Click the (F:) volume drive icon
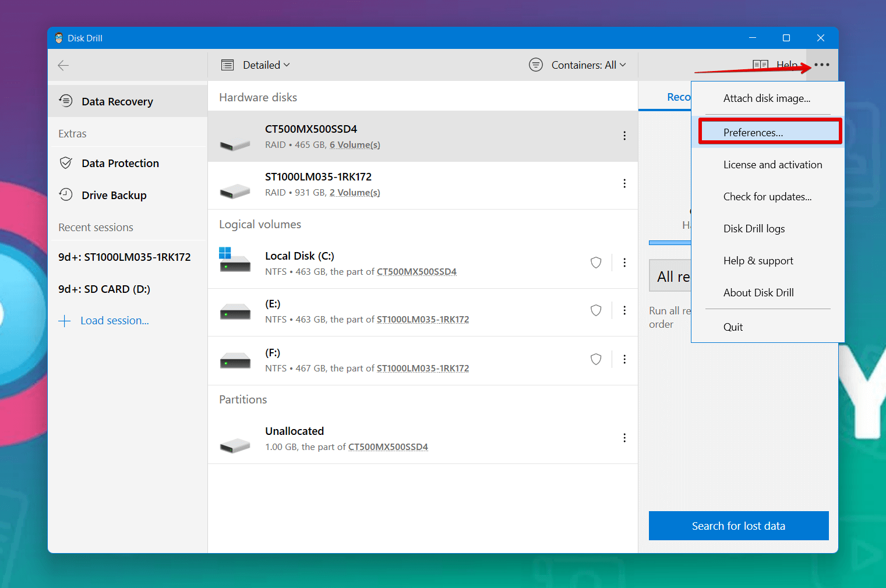This screenshot has width=886, height=588. [x=235, y=361]
